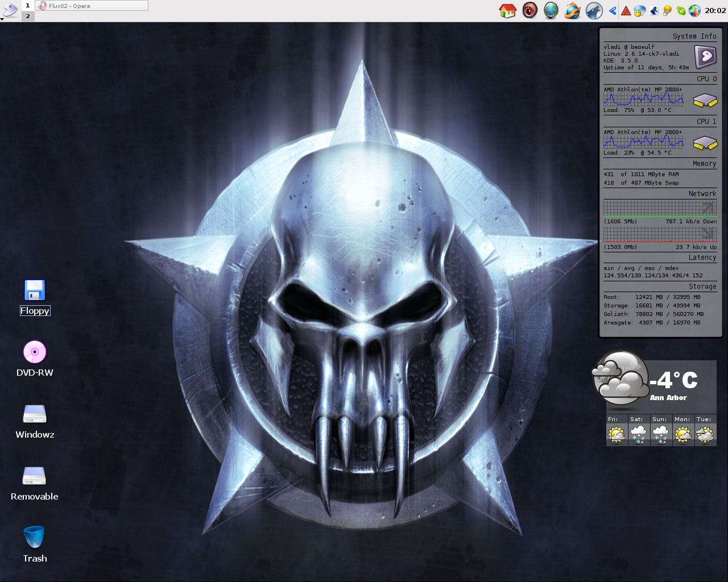This screenshot has width=728, height=582.
Task: Expand hidden system tray icons arrow
Action: pos(613,10)
